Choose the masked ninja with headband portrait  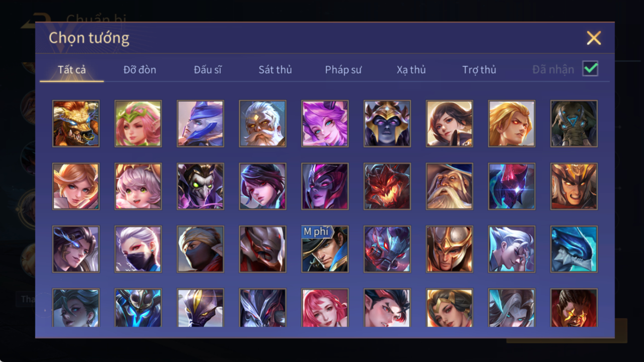(201, 249)
